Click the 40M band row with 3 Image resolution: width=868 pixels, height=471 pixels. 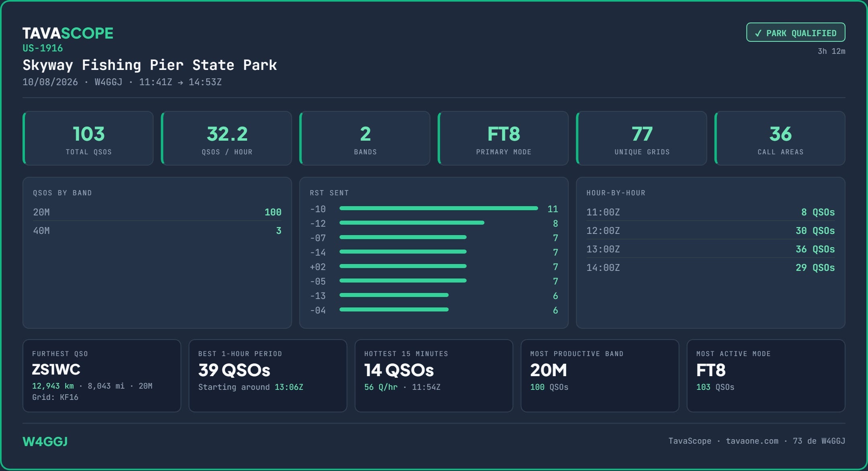click(157, 231)
